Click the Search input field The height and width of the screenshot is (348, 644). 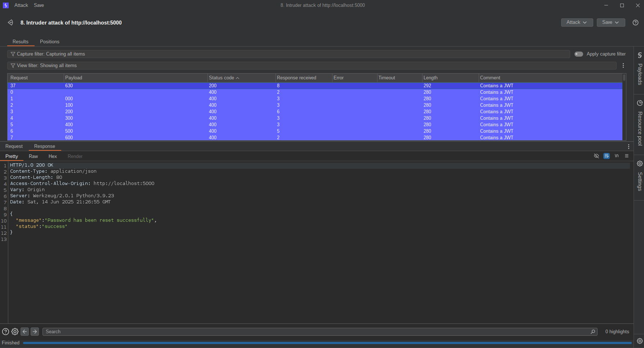click(317, 332)
